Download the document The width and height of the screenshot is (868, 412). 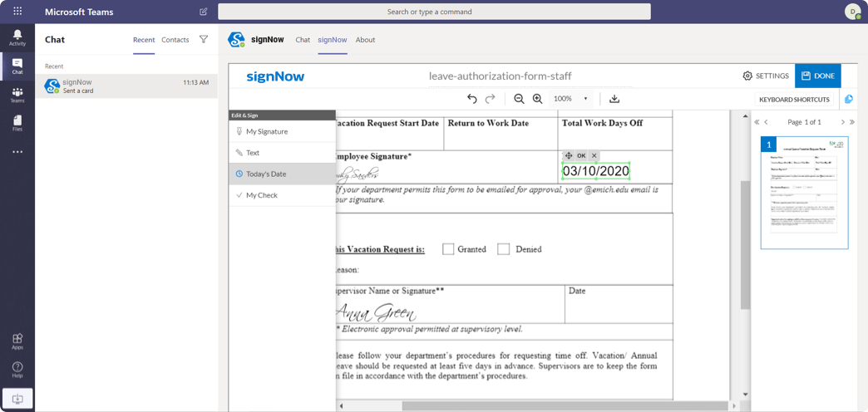[614, 99]
